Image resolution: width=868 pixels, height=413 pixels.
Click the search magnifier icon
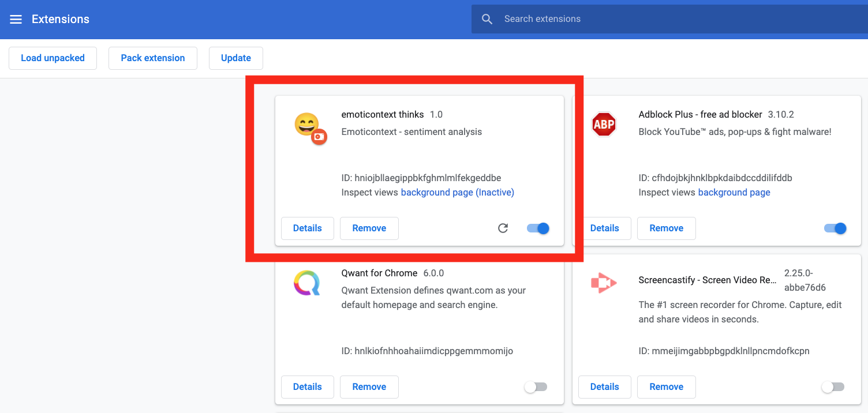[x=487, y=19]
